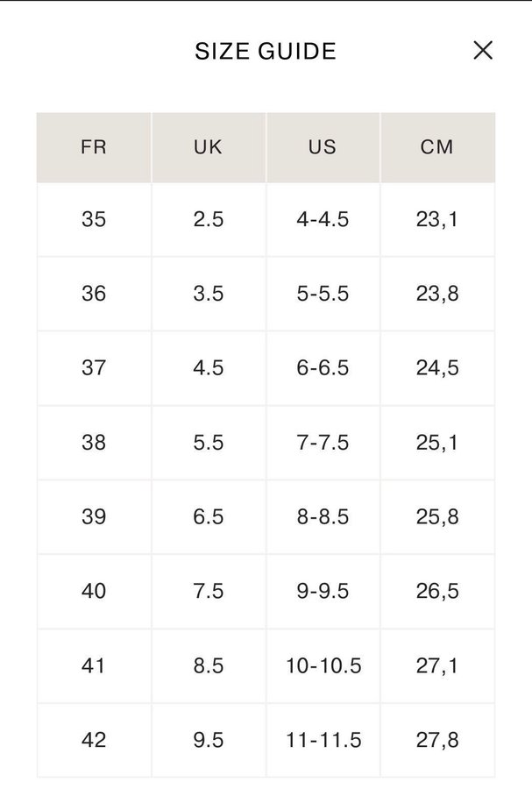Click UK size 4.5 cell
This screenshot has width=532, height=789.
(x=209, y=368)
